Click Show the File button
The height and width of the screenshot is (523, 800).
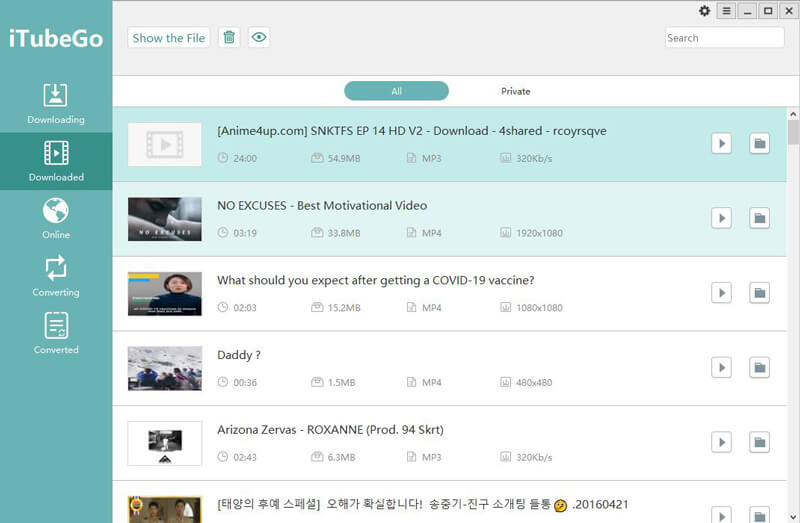point(168,38)
